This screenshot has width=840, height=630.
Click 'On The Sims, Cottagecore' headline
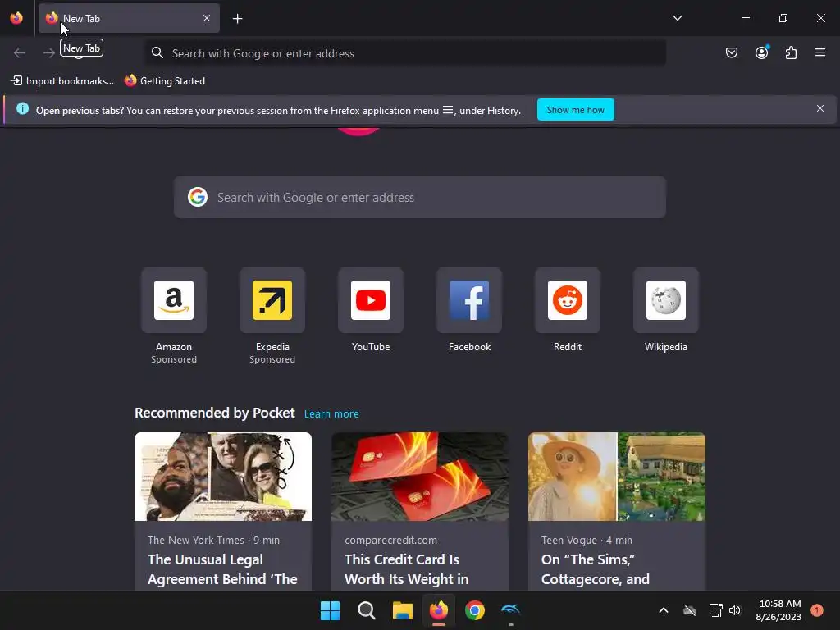pos(596,569)
